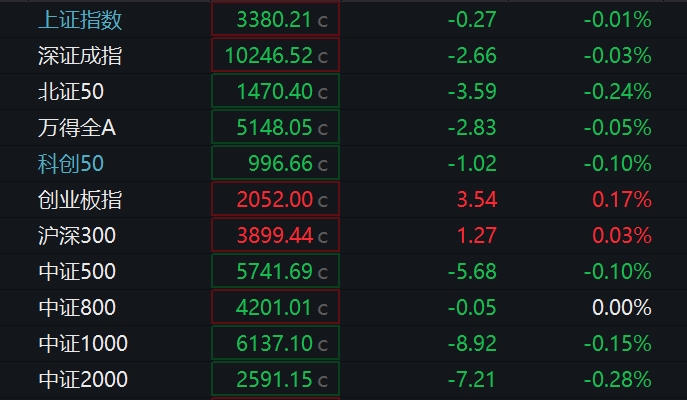The image size is (687, 400).
Task: Select the 创业板指 index name
Action: coord(80,200)
